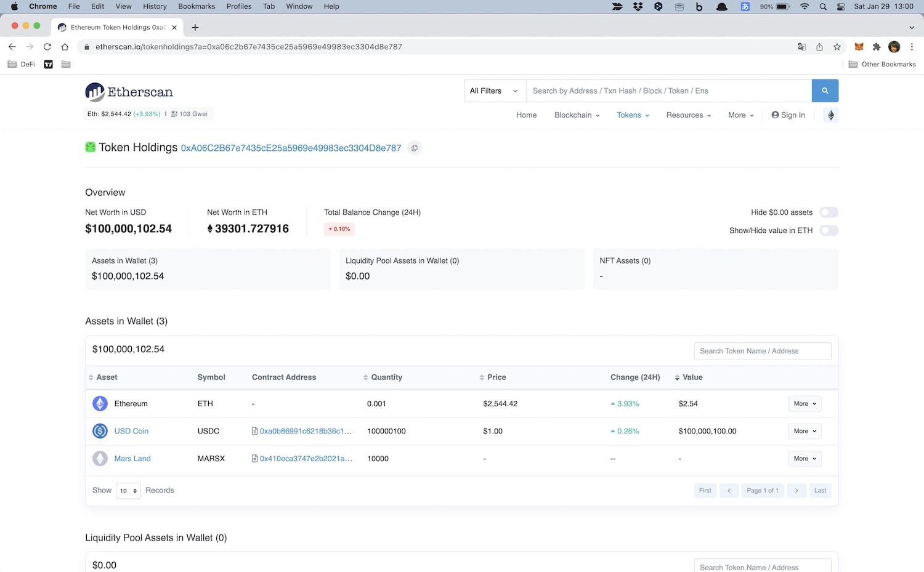Click the Home navigation link

[526, 115]
